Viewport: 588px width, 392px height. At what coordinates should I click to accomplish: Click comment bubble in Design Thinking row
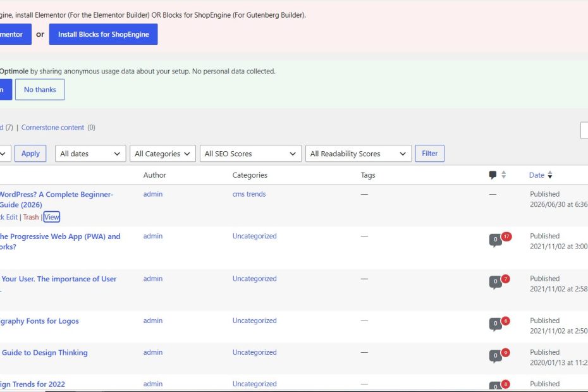point(496,355)
